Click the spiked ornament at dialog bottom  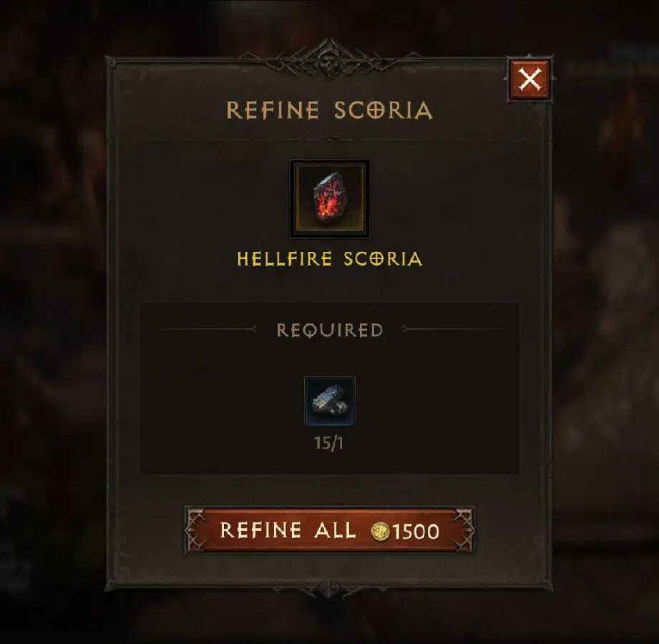[329, 588]
